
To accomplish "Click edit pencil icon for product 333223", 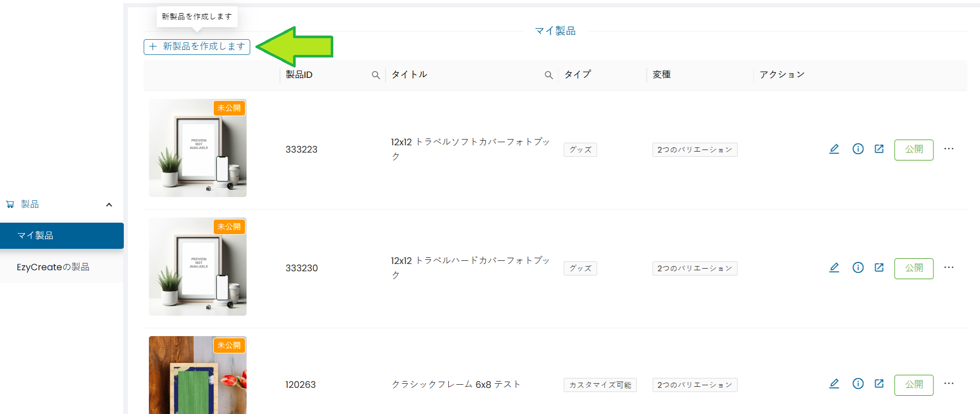I will click(834, 149).
